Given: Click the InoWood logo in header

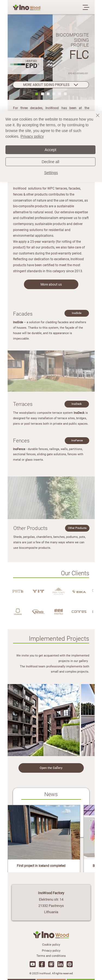Looking at the screenshot, I should click(x=27, y=7).
